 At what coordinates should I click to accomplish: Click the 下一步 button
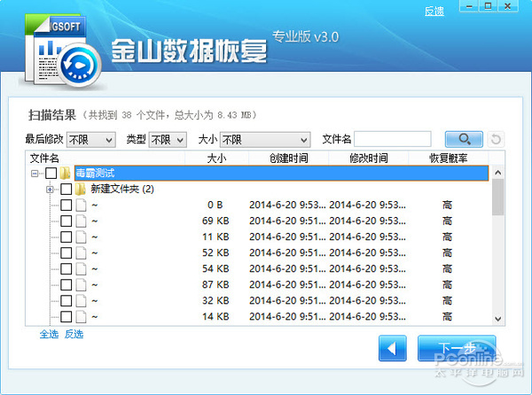pos(457,348)
